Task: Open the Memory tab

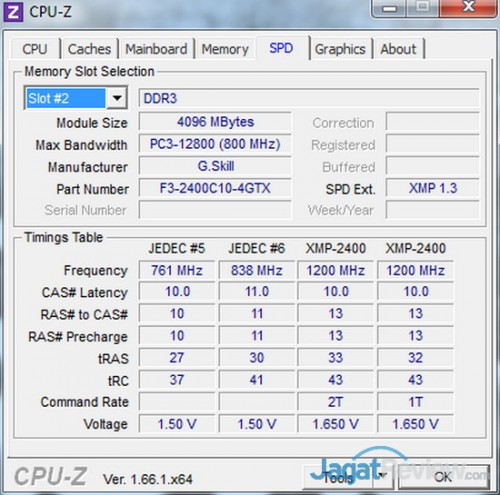Action: click(x=225, y=49)
